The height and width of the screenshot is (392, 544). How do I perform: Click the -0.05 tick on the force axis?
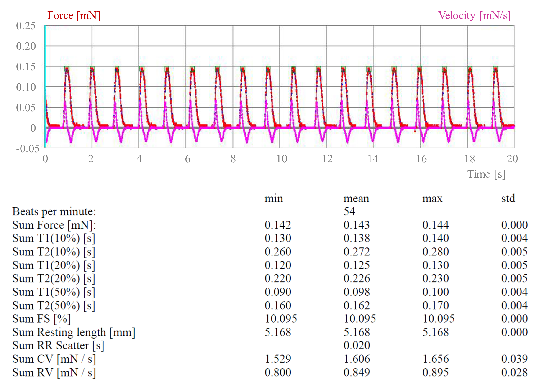coord(28,149)
